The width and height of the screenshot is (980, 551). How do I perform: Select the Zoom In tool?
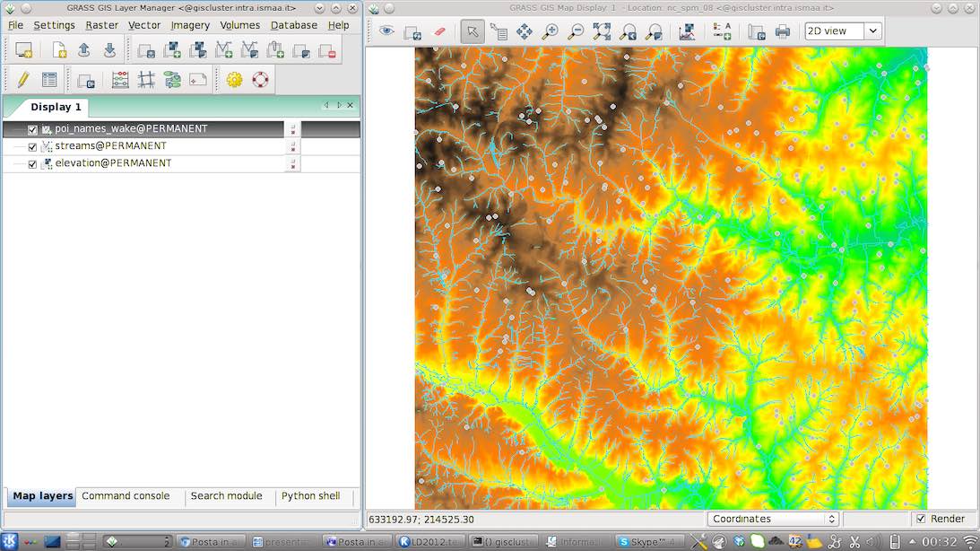click(x=550, y=31)
